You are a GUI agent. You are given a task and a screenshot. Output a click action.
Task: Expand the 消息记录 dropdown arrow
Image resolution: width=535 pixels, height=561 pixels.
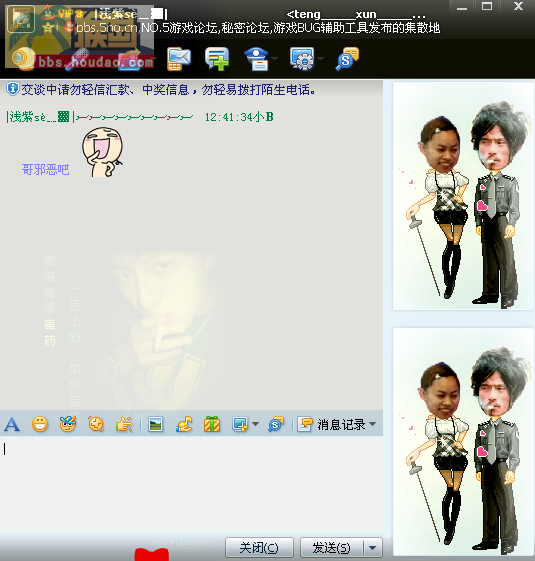point(373,424)
